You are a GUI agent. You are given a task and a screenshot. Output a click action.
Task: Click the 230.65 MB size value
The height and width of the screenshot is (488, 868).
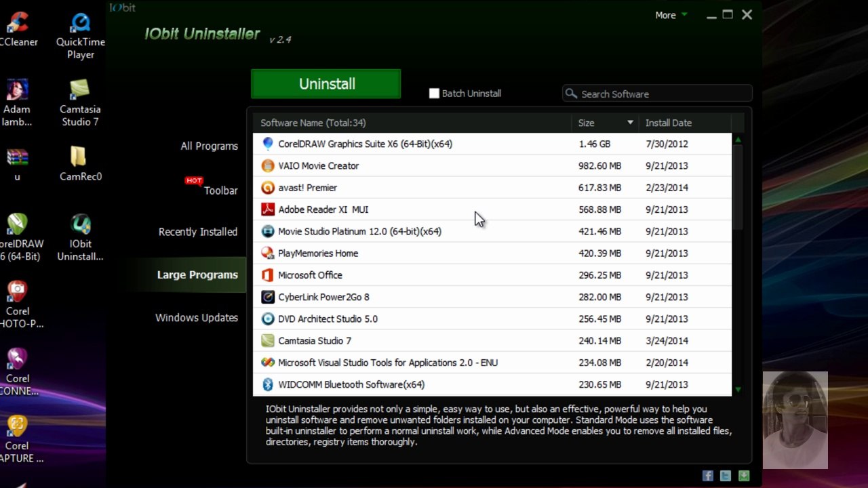(x=599, y=384)
